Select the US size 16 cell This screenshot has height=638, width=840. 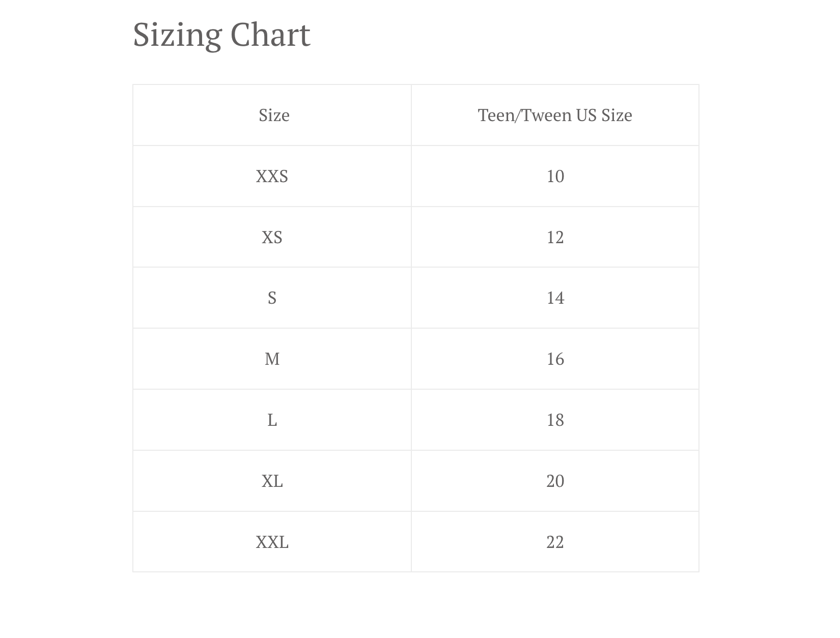tap(555, 359)
